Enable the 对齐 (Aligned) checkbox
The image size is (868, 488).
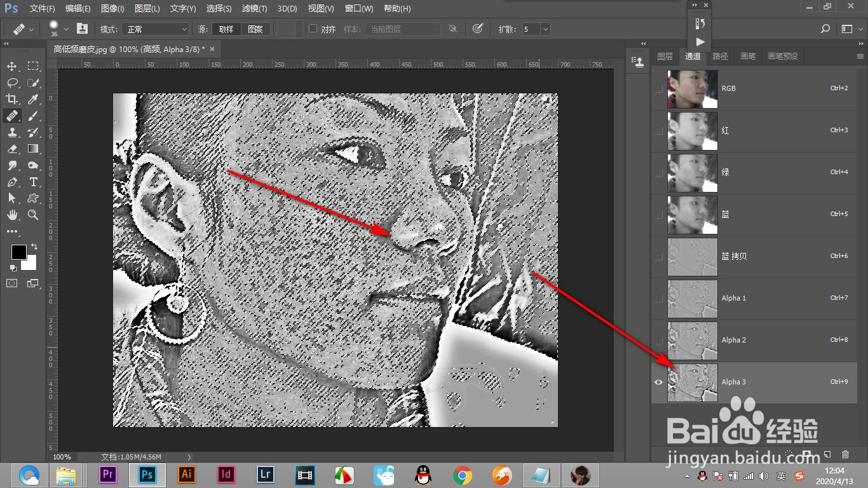(x=313, y=29)
